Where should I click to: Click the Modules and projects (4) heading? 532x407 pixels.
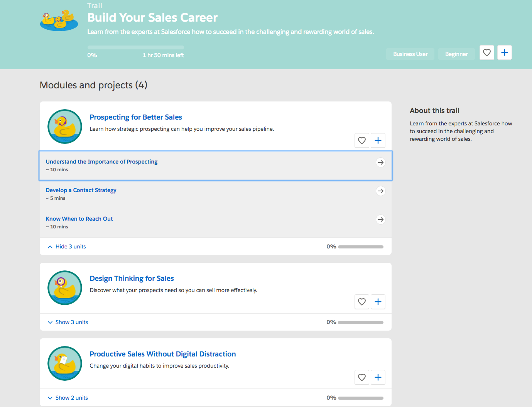(93, 85)
